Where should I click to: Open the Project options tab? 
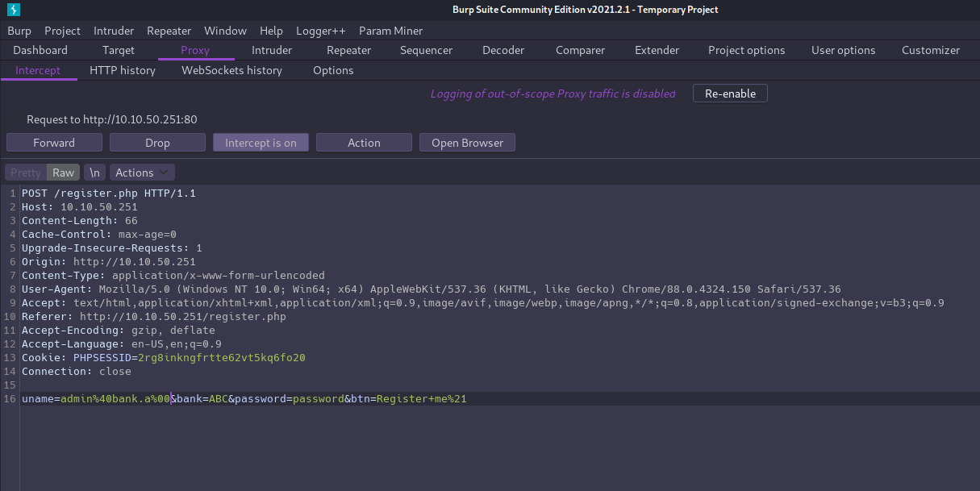pyautogui.click(x=746, y=50)
